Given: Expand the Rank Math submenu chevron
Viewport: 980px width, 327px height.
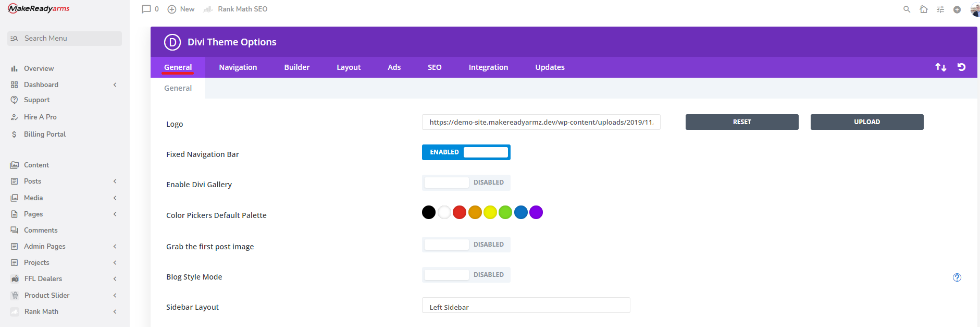Looking at the screenshot, I should pyautogui.click(x=115, y=311).
